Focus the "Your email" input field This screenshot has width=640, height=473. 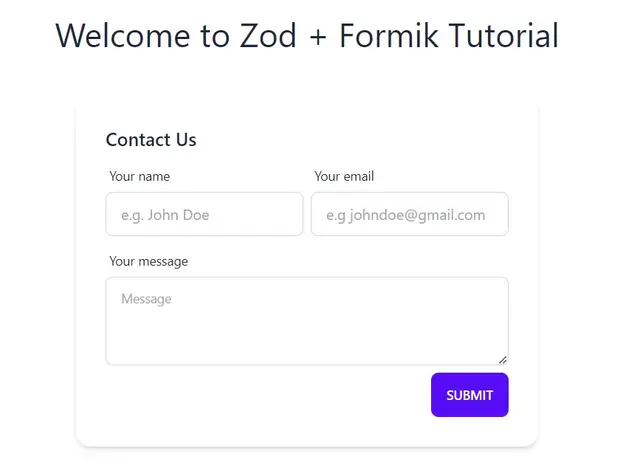coord(409,214)
